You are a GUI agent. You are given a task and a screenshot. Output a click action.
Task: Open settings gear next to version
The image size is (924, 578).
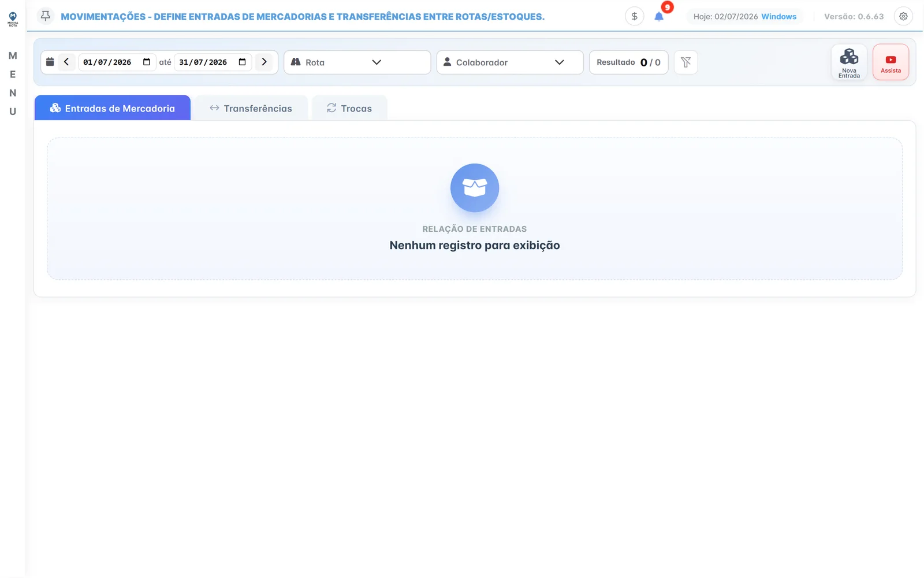(903, 16)
